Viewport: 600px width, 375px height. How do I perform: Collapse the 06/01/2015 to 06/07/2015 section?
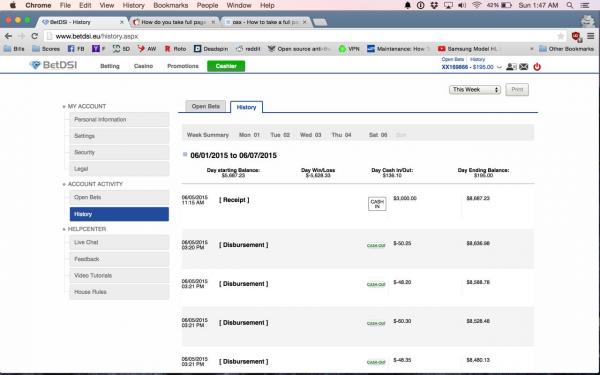point(185,155)
